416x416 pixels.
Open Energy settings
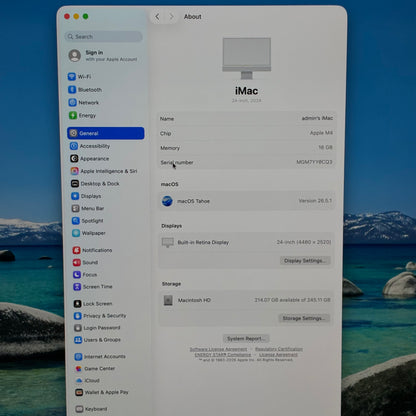[x=82, y=115]
